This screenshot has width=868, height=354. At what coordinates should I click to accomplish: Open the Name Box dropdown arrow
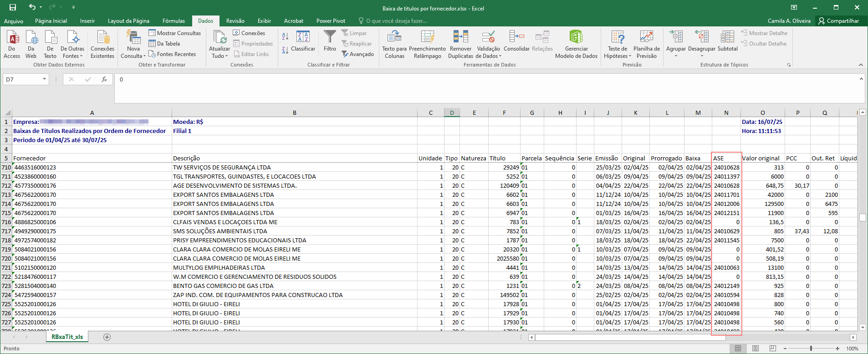pyautogui.click(x=44, y=79)
